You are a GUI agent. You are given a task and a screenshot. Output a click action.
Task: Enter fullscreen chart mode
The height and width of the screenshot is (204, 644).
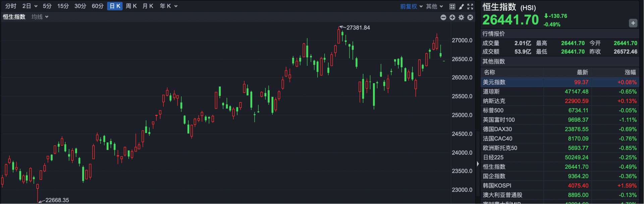click(x=470, y=6)
